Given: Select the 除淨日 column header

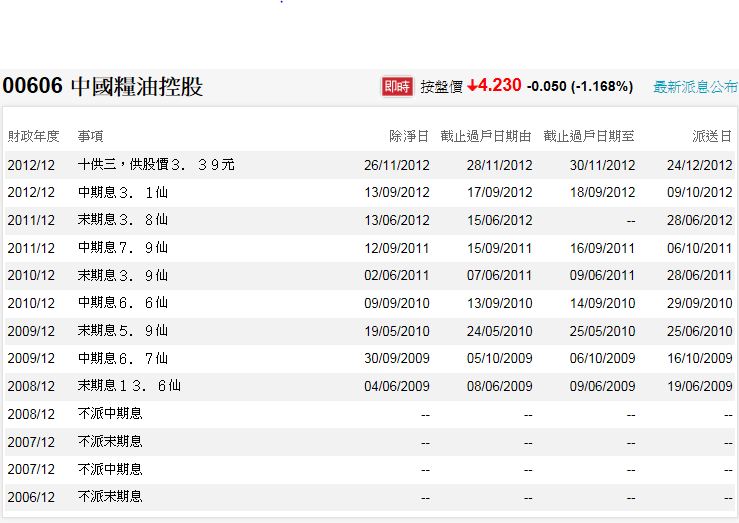Looking at the screenshot, I should tap(410, 136).
